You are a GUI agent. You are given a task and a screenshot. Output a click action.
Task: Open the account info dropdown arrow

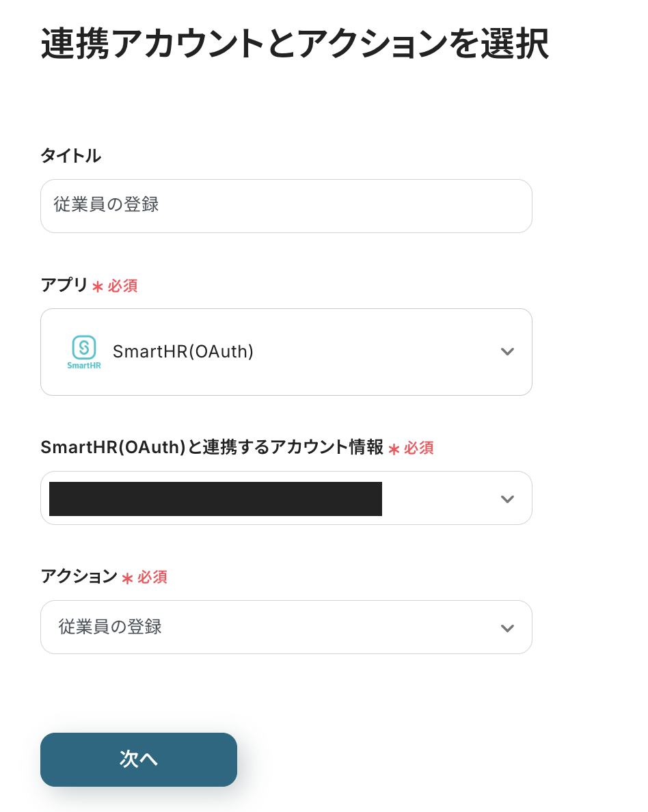point(507,499)
